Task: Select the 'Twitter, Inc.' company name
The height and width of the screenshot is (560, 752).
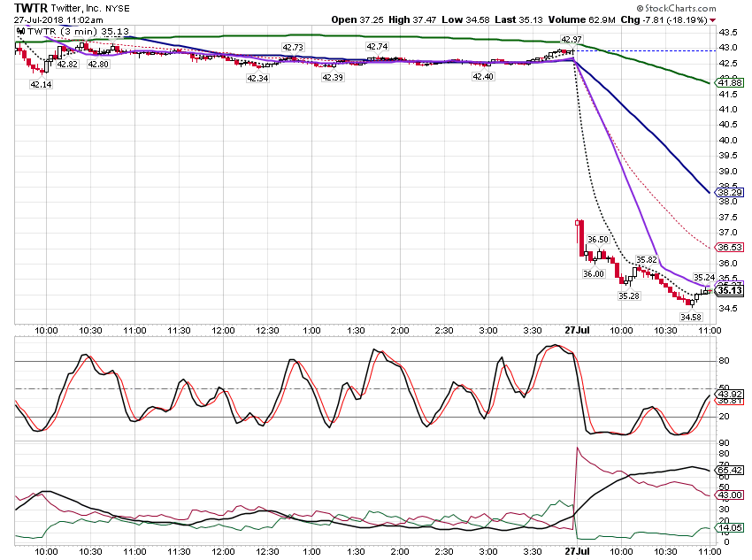Action: pos(76,8)
